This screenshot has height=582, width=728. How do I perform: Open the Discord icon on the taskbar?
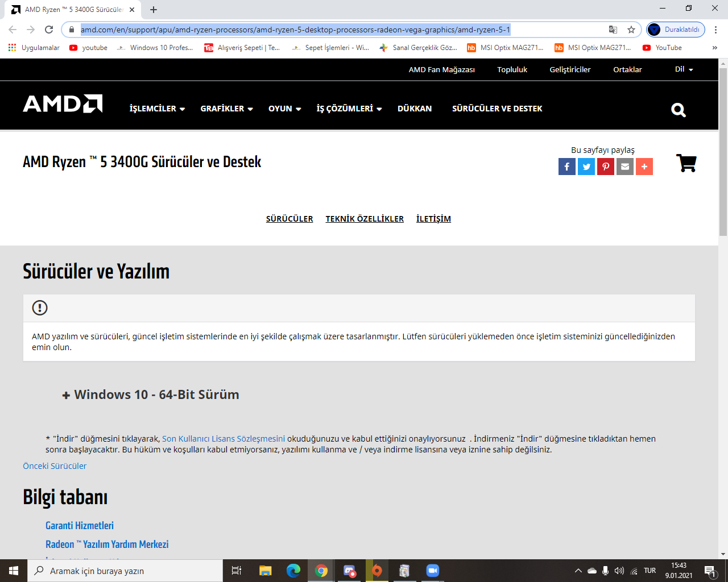349,571
